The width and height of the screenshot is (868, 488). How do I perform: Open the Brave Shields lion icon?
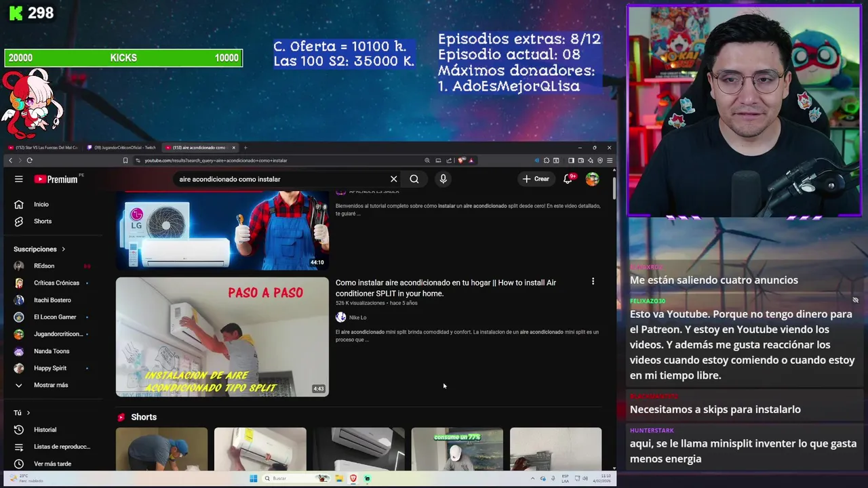click(x=462, y=161)
